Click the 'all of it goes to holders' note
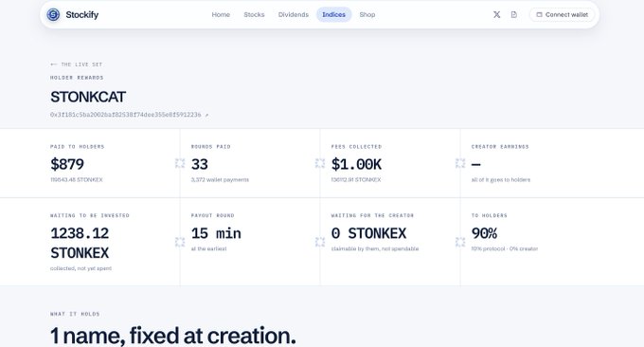 point(501,180)
